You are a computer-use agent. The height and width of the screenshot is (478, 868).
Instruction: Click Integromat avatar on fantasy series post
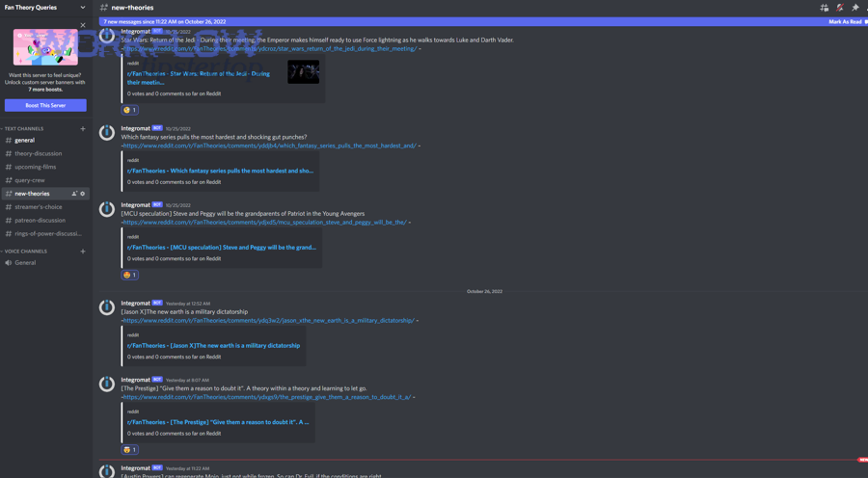(107, 133)
